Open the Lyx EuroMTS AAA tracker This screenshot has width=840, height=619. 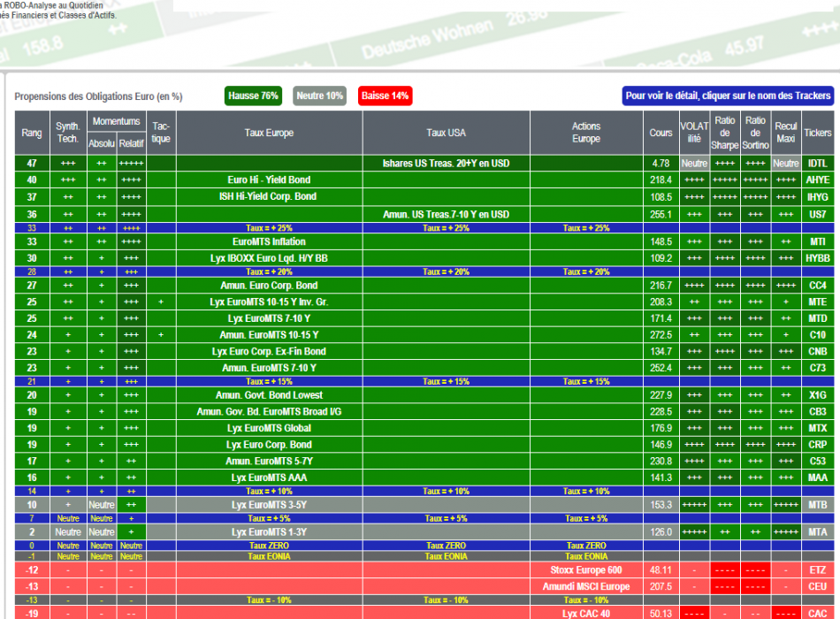pyautogui.click(x=269, y=478)
